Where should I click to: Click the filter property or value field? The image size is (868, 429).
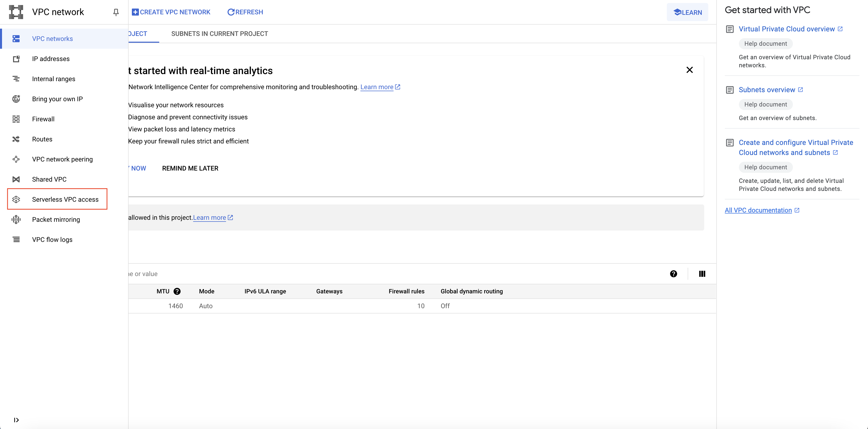tap(394, 274)
